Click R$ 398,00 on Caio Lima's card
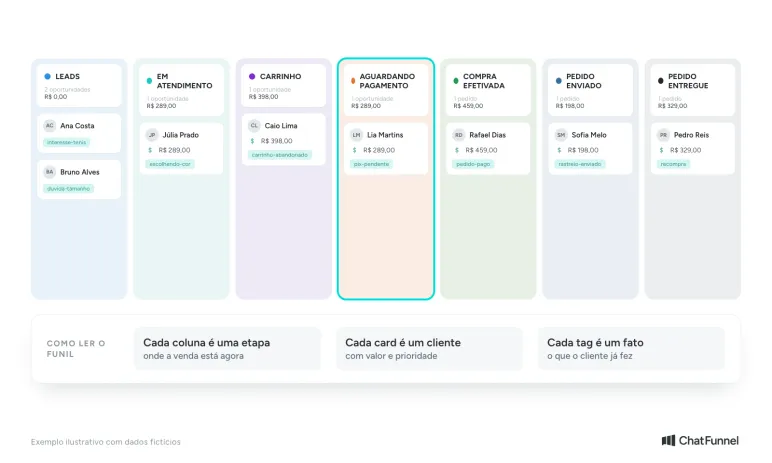772x463 pixels. [x=277, y=141]
